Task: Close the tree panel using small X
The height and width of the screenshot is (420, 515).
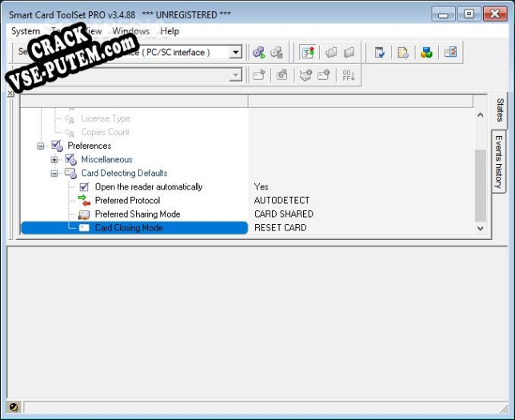Action: [x=10, y=94]
